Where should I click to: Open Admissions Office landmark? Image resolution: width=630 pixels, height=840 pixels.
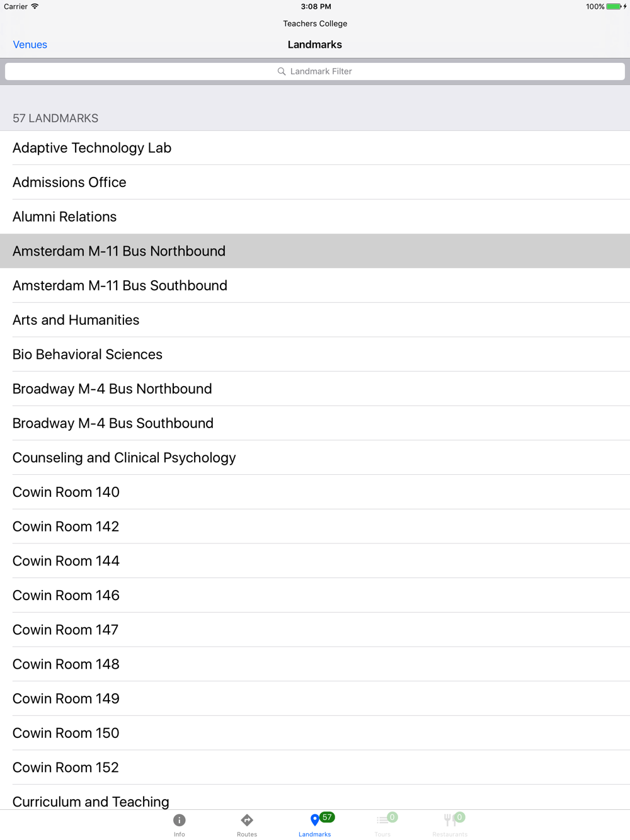coord(69,183)
